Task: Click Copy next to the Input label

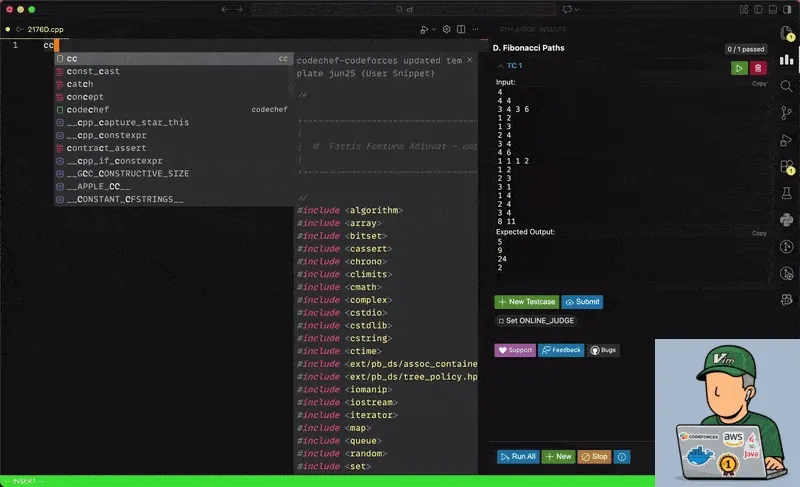Action: (x=759, y=84)
